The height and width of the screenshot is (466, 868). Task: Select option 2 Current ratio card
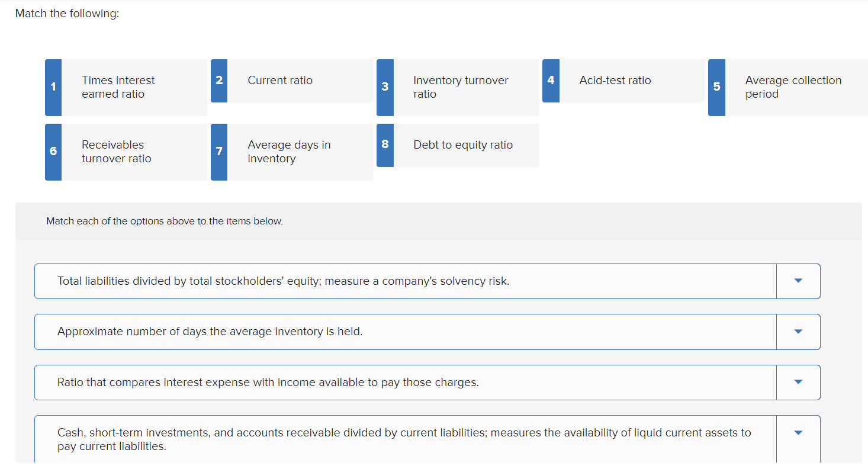tap(292, 81)
